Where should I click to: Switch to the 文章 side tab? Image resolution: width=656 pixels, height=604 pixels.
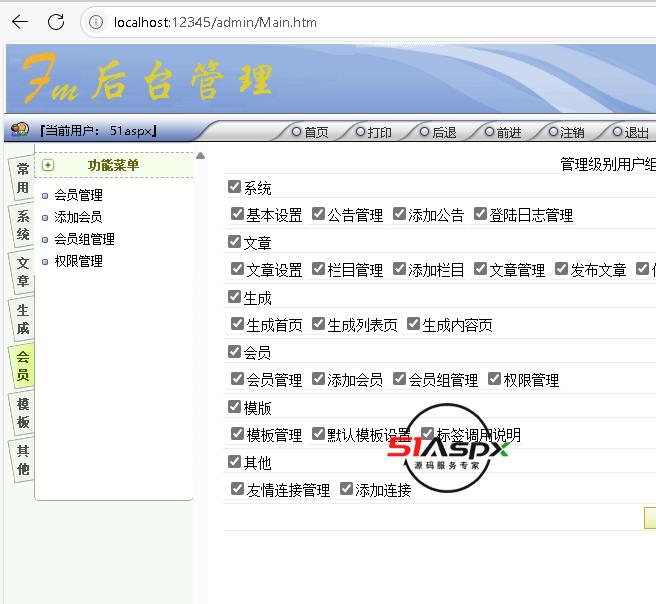point(22,272)
